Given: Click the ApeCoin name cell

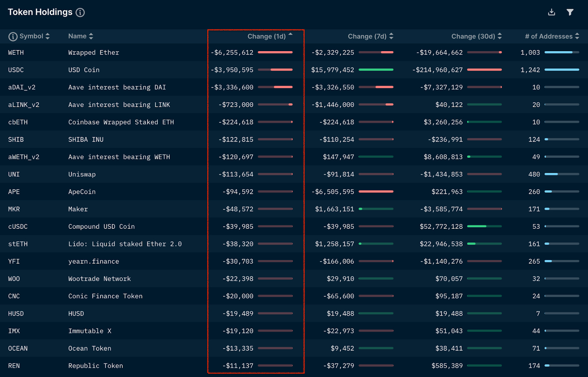Looking at the screenshot, I should tap(82, 192).
